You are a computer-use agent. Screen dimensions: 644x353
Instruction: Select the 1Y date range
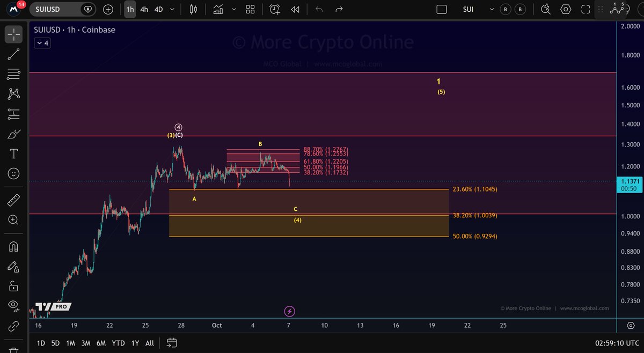pyautogui.click(x=135, y=343)
